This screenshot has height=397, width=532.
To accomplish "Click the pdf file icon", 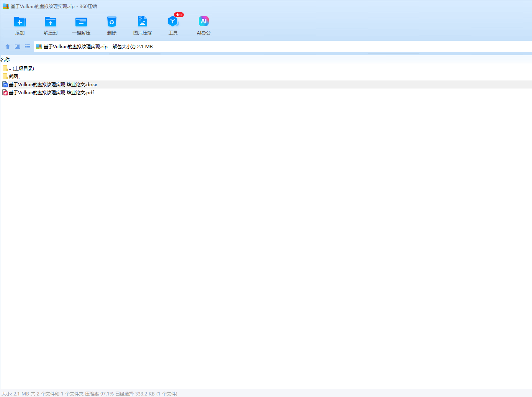I will pyautogui.click(x=5, y=92).
